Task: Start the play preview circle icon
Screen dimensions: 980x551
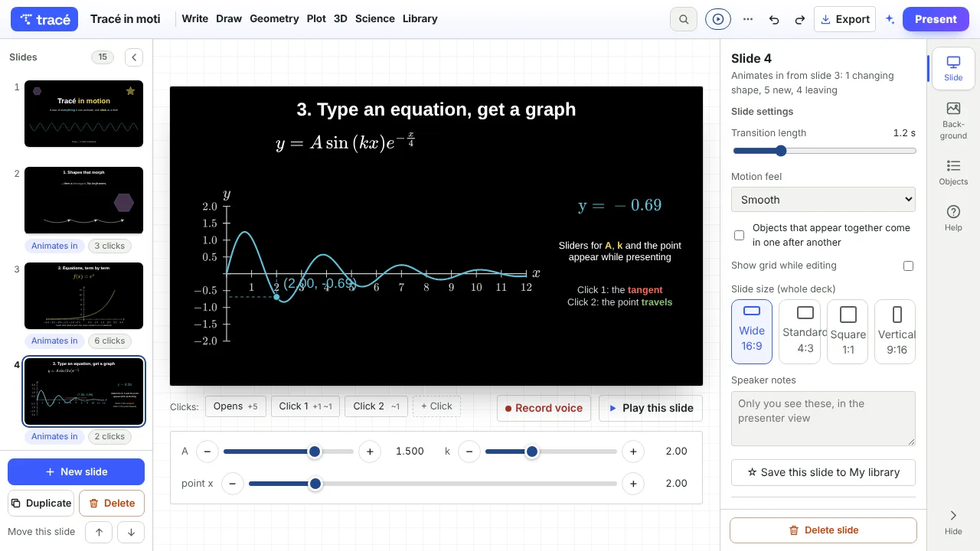Action: pyautogui.click(x=717, y=19)
